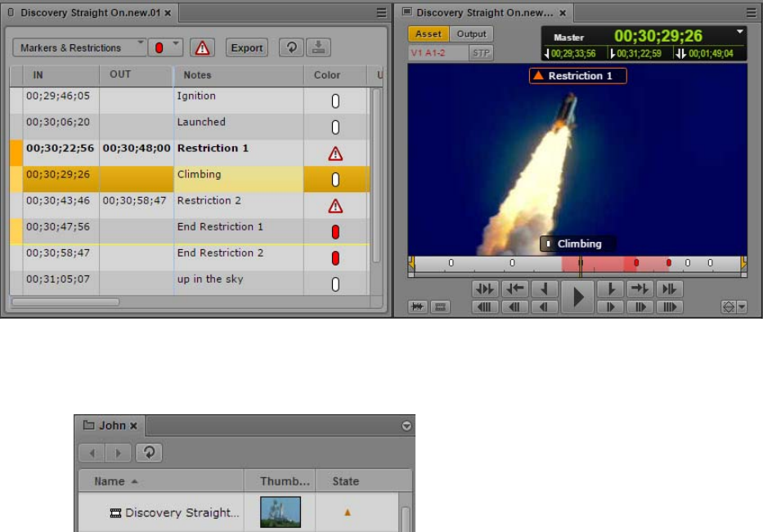
Task: Click timecode 00;30;43;46 in IN column
Action: (x=58, y=200)
